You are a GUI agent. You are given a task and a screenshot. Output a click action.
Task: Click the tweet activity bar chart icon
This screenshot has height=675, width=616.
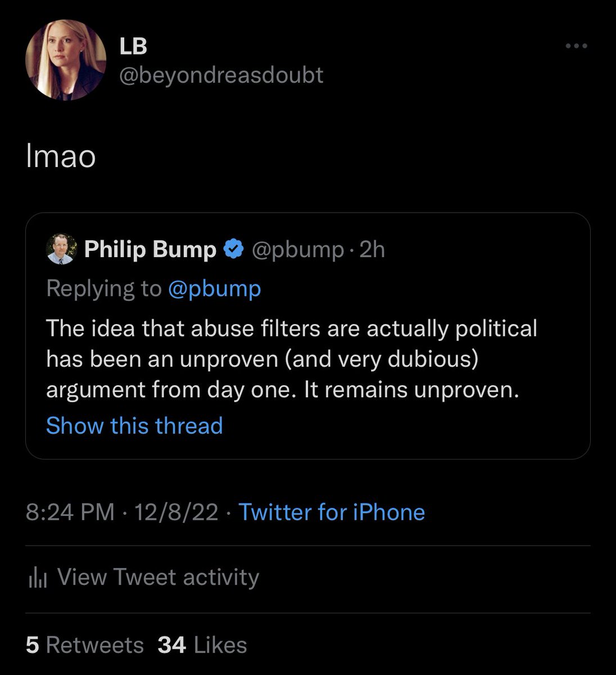(37, 578)
